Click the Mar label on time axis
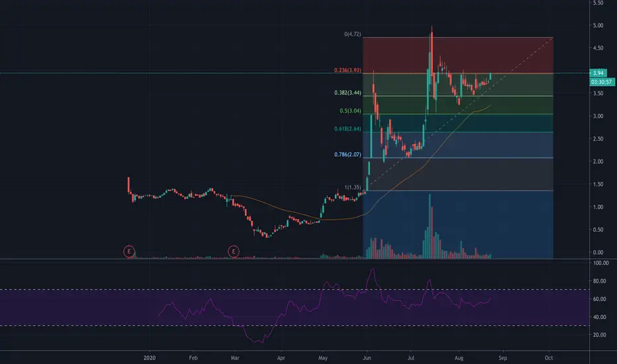The width and height of the screenshot is (617, 364). 235,357
